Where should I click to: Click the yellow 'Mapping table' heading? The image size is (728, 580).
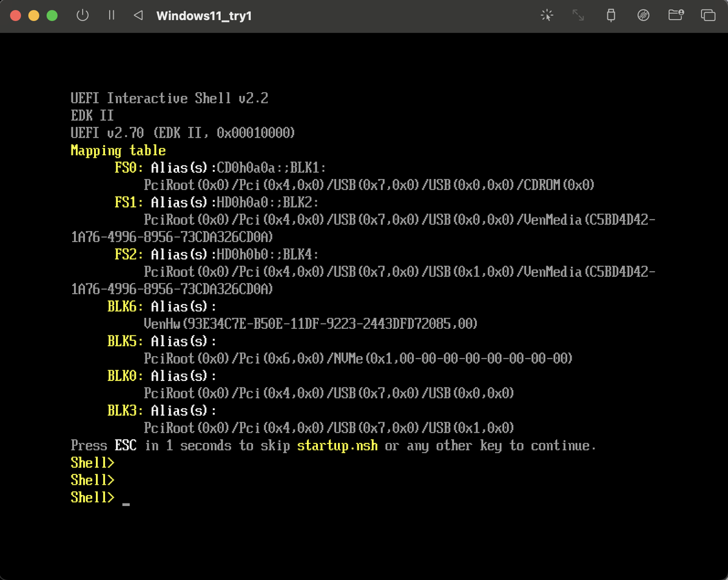click(x=118, y=150)
